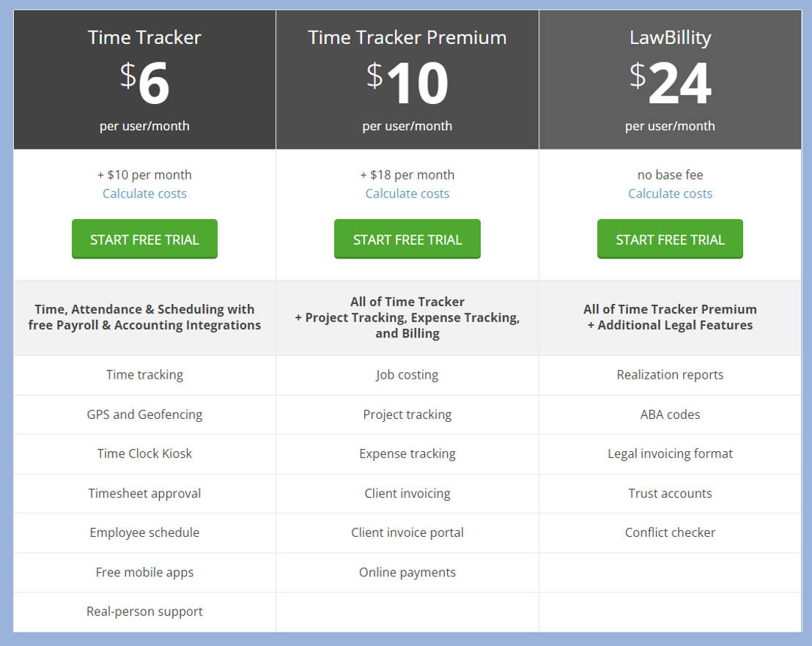Select the 'Timesheet approval' feature row
Screen dimensions: 812x646
(x=144, y=494)
